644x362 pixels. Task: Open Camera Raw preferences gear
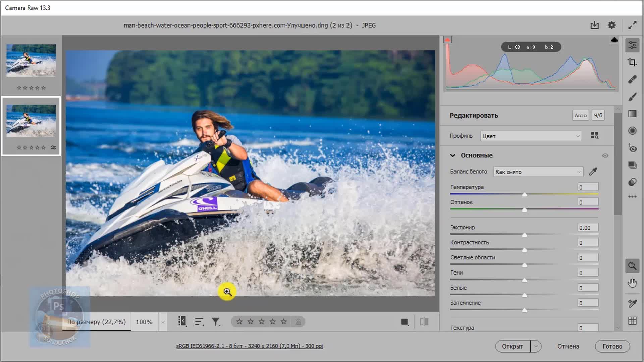(611, 25)
